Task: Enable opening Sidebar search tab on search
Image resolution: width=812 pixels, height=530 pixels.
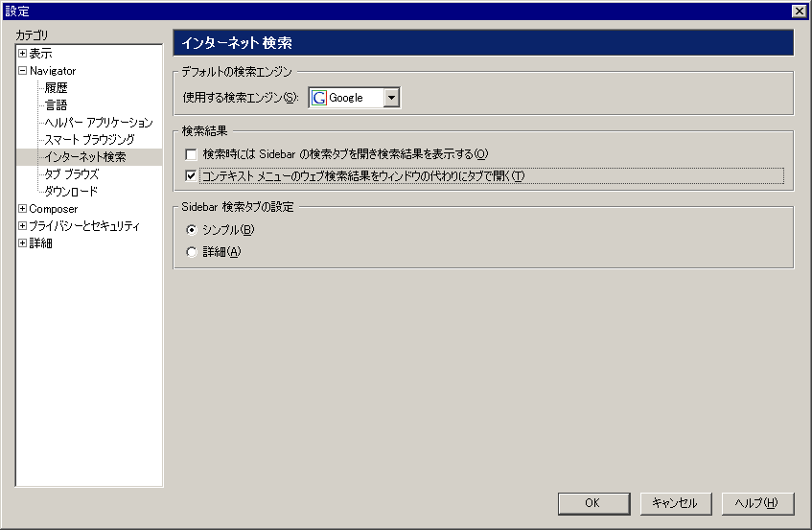Action: tap(191, 154)
